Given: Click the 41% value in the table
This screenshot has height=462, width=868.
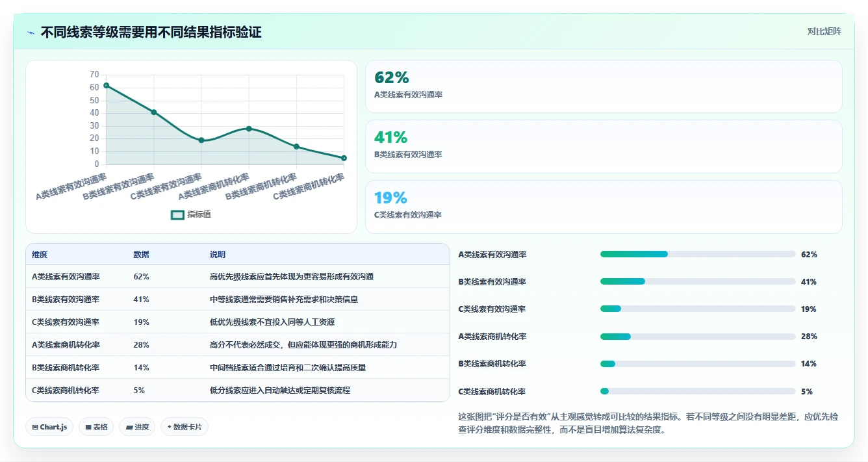Looking at the screenshot, I should [141, 300].
